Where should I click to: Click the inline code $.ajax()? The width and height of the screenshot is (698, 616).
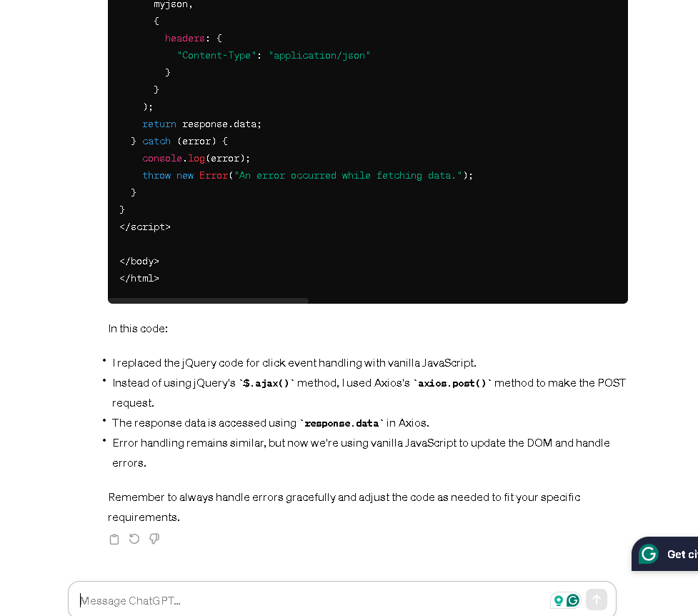coord(266,383)
